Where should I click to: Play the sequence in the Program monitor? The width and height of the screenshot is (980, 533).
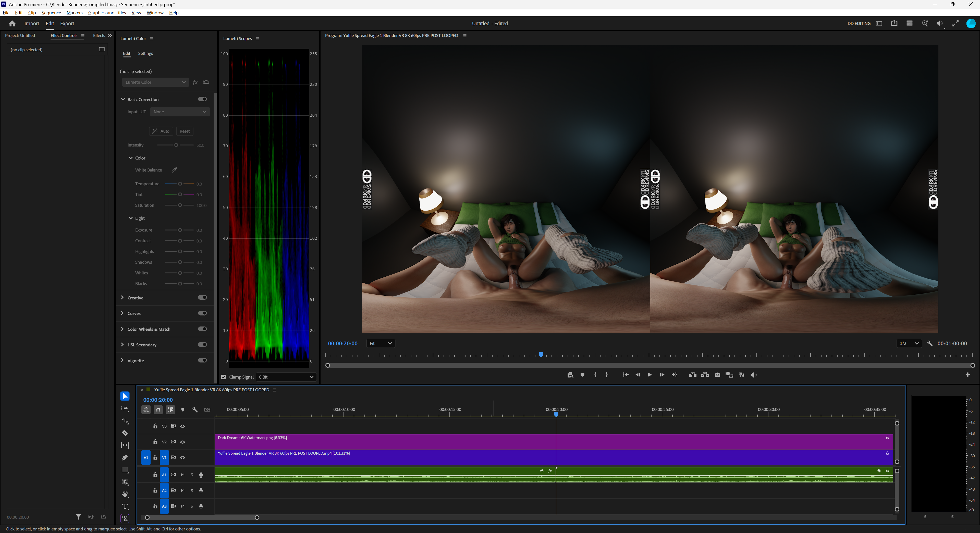pyautogui.click(x=650, y=375)
